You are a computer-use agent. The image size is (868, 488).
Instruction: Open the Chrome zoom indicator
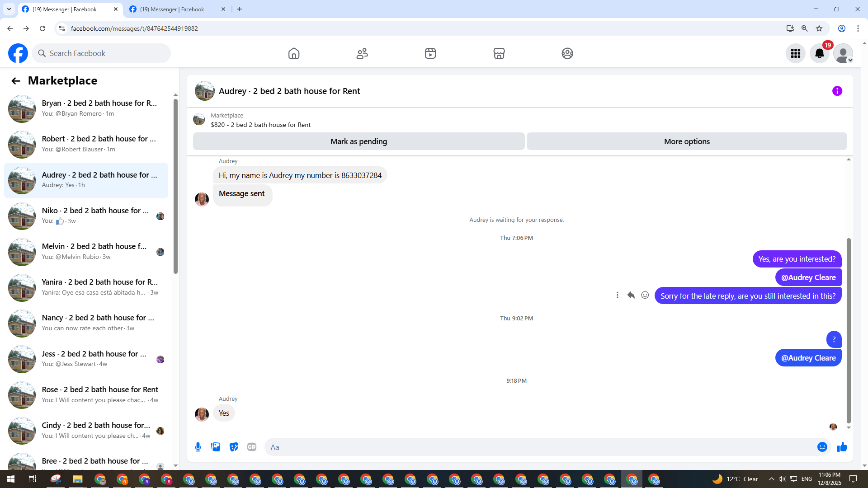(805, 28)
